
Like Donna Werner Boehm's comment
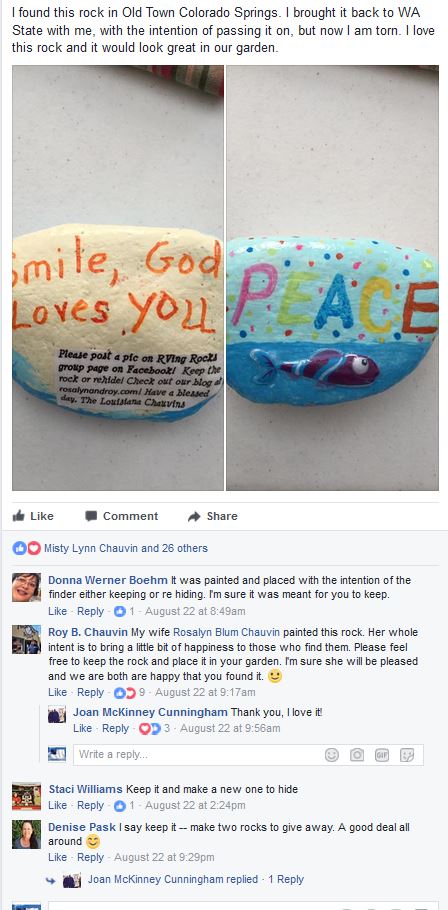[57, 611]
